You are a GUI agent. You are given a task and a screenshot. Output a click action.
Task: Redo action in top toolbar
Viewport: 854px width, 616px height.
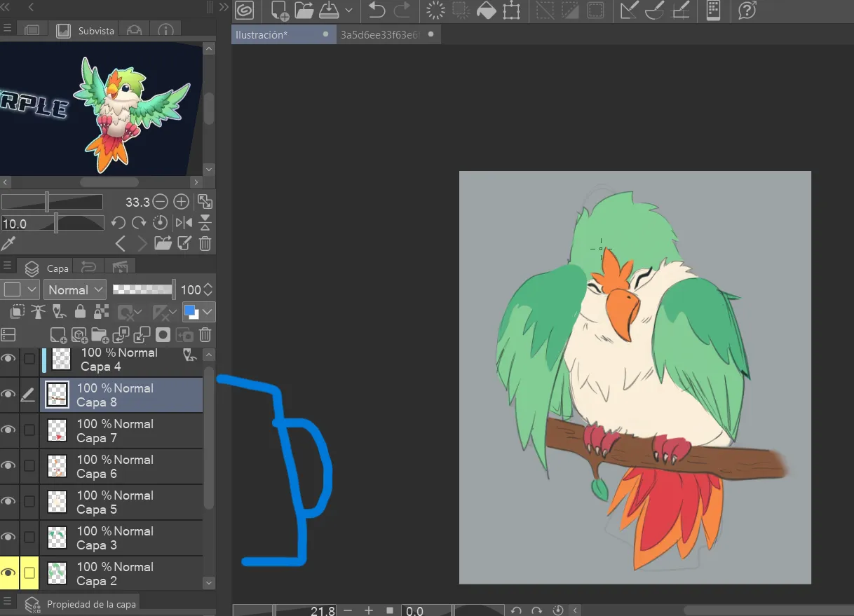tap(402, 11)
